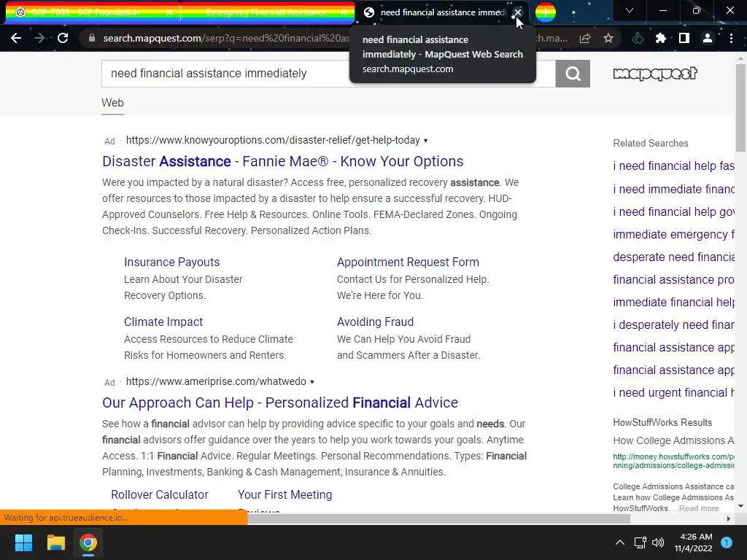The width and height of the screenshot is (747, 560).
Task: Open network status tray icon
Action: tap(640, 542)
